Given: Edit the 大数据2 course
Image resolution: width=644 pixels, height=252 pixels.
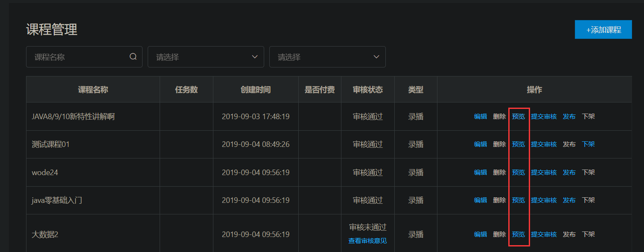Looking at the screenshot, I should [480, 234].
